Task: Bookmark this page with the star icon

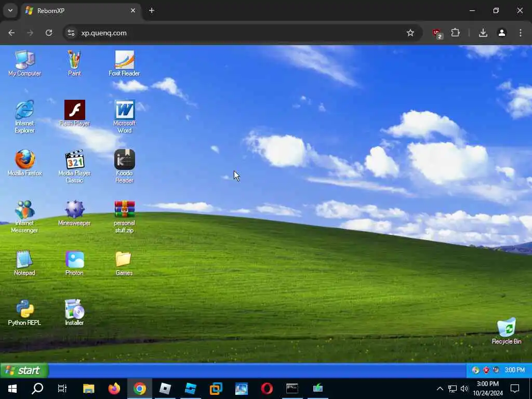Action: coord(410,33)
